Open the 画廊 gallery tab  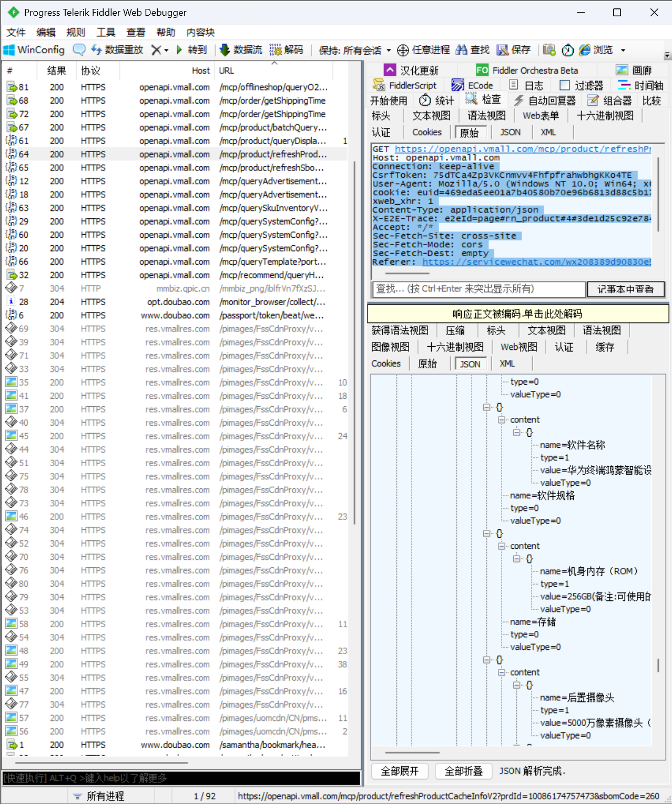pos(634,71)
